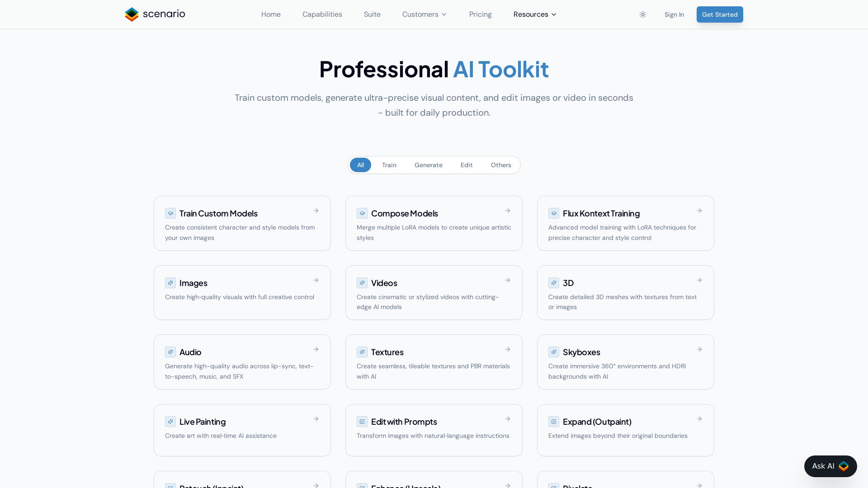Toggle the light/dark theme sun icon
Viewport: 868px width, 488px height.
pyautogui.click(x=642, y=14)
